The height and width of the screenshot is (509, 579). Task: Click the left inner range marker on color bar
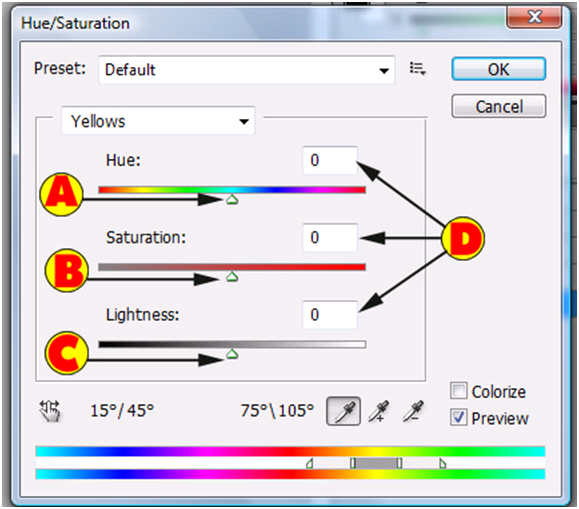pos(353,463)
